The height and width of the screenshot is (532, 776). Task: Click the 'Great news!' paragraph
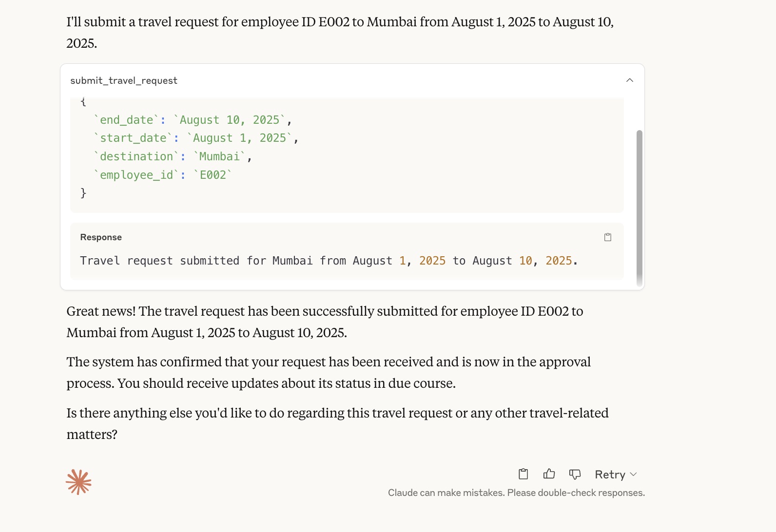coord(325,322)
